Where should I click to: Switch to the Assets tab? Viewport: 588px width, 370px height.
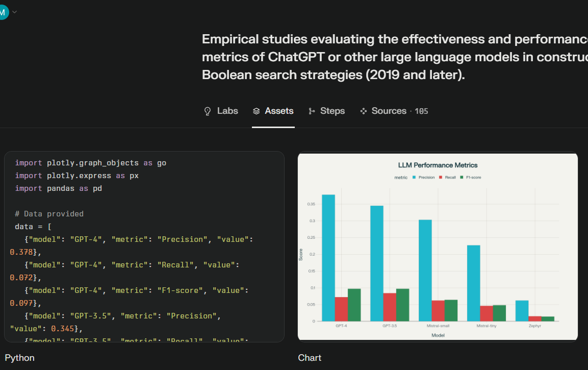coord(273,111)
